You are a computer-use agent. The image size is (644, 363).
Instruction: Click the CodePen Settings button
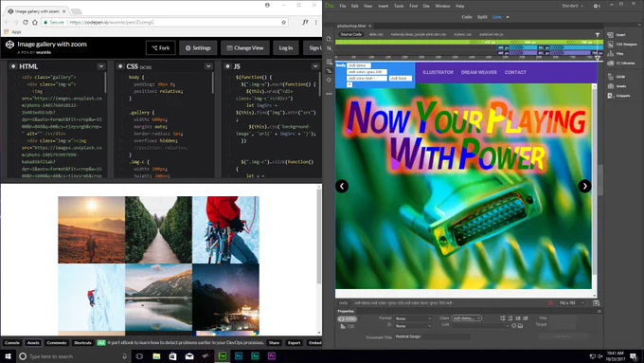pos(198,48)
